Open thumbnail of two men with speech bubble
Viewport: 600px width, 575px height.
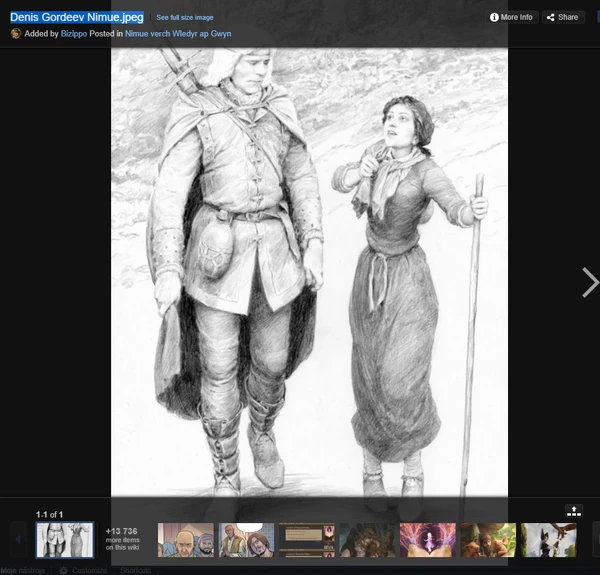[246, 540]
